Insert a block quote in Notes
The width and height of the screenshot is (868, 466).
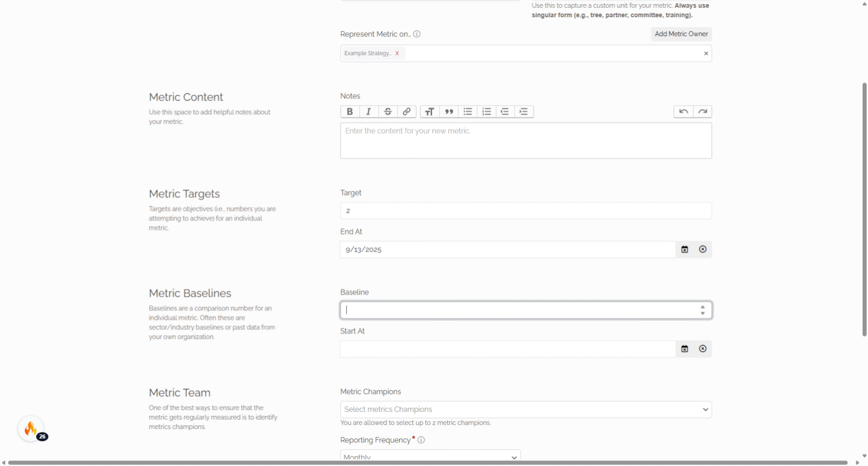[449, 112]
